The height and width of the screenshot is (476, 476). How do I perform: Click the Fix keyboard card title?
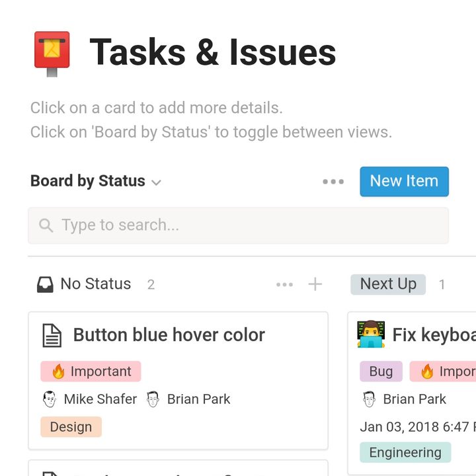(434, 335)
